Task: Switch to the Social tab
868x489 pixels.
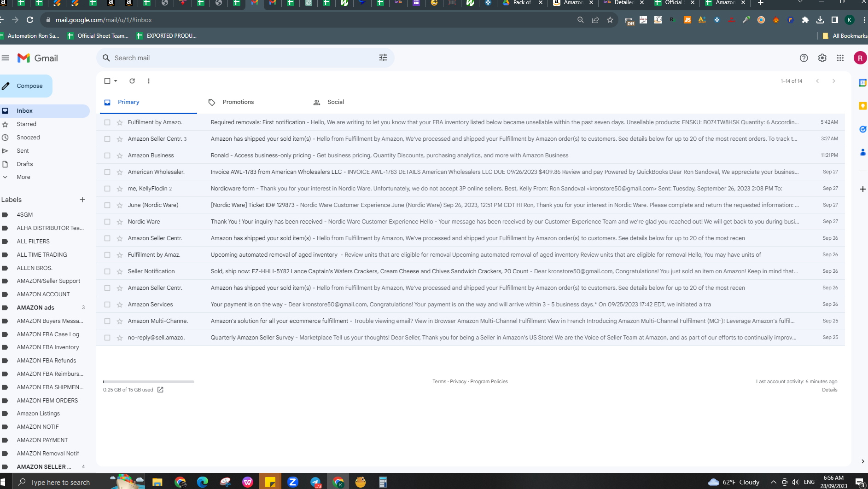Action: pyautogui.click(x=336, y=102)
